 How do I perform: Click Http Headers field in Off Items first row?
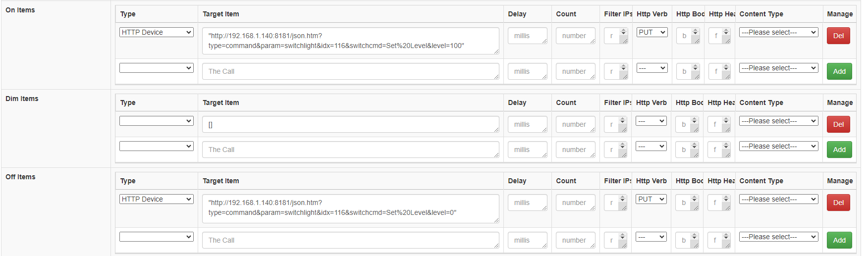719,203
